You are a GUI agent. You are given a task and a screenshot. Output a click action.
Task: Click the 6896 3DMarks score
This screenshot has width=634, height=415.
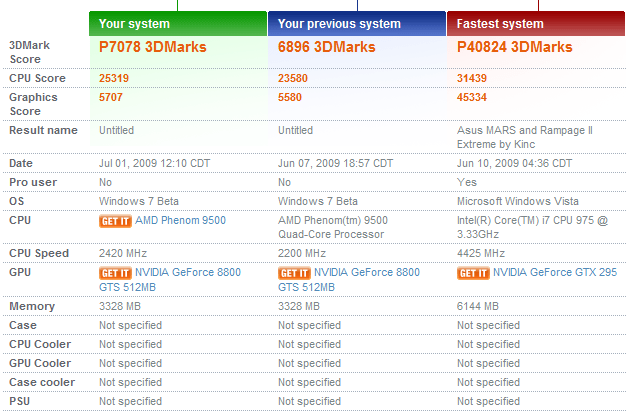tap(327, 47)
